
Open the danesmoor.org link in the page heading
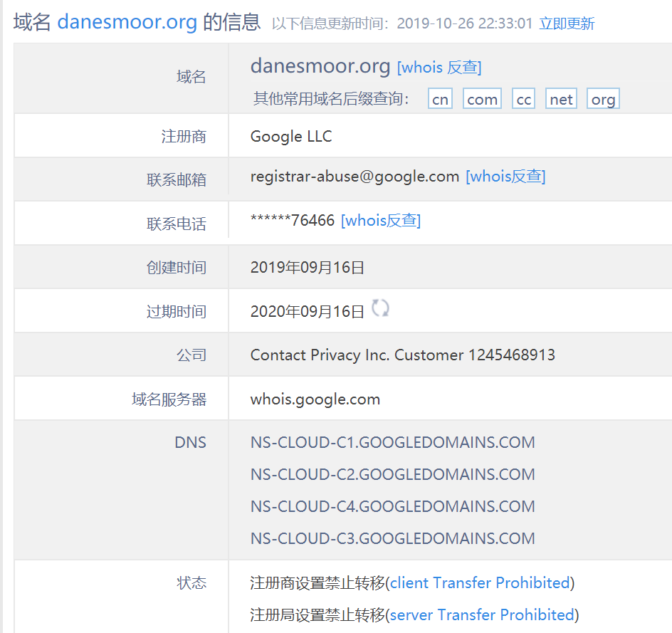click(127, 22)
